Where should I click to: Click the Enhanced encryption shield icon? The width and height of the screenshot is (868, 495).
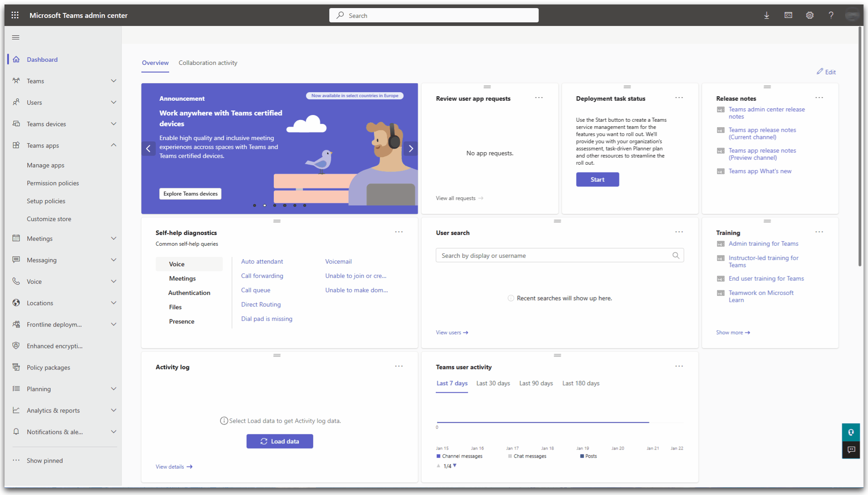(x=16, y=346)
